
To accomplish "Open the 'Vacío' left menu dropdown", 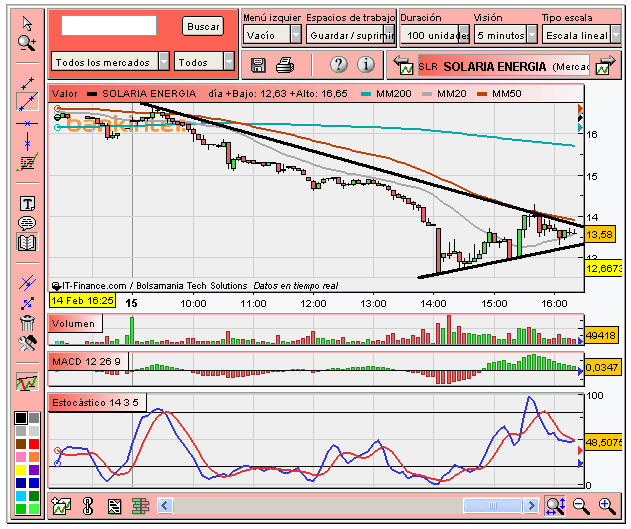I will point(272,35).
